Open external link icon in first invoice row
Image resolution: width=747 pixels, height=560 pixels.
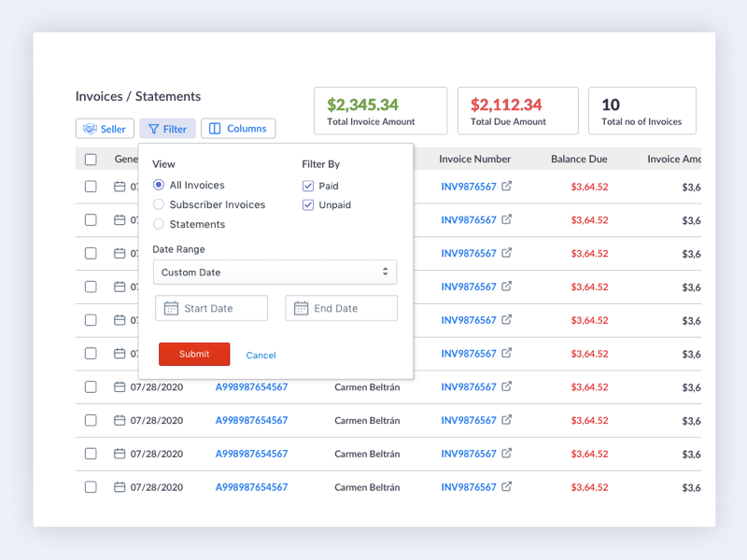point(507,186)
